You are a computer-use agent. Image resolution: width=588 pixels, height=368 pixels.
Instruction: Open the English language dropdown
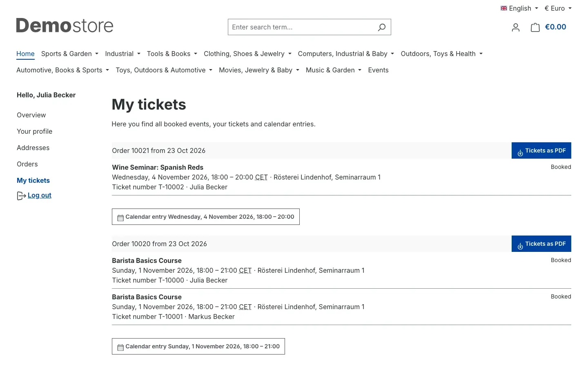pyautogui.click(x=520, y=8)
